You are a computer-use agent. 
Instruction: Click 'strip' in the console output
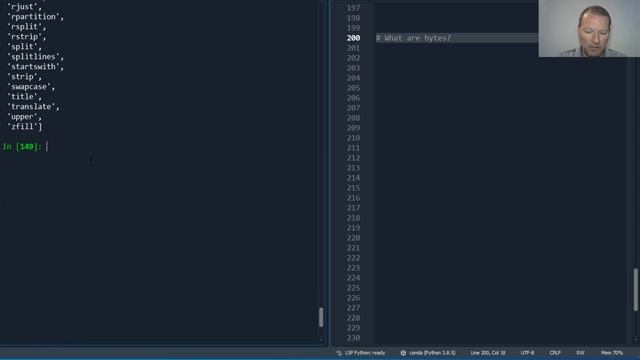coord(22,77)
